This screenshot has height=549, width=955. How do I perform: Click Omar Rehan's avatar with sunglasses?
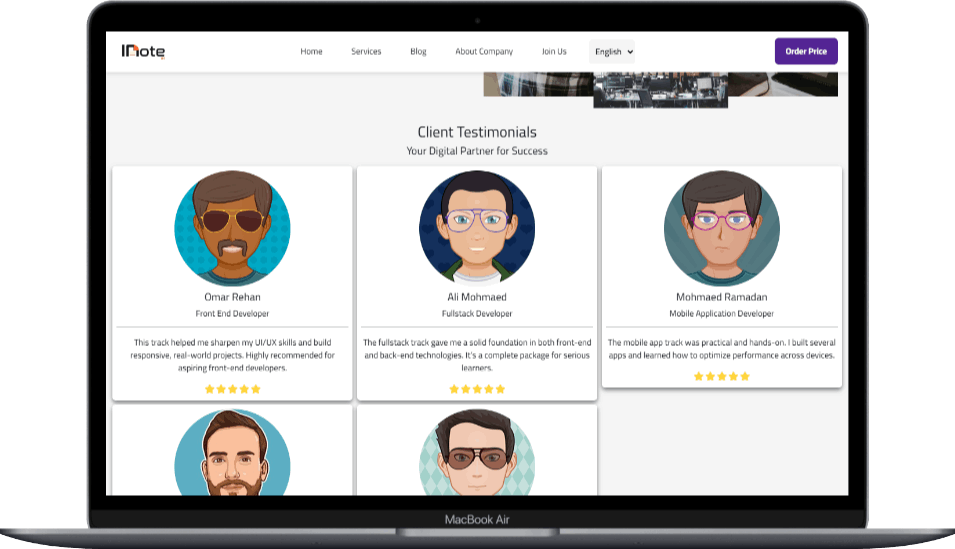232,227
